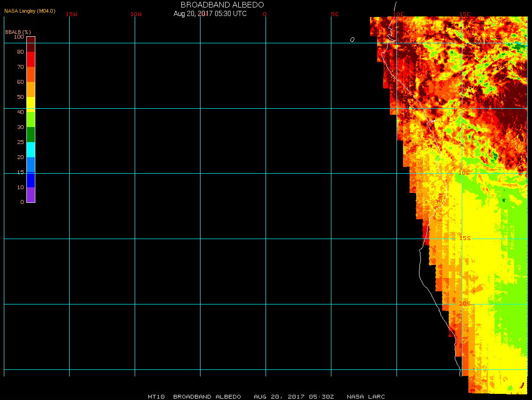Select the 10W longitude label
The height and width of the screenshot is (400, 532).
click(136, 14)
